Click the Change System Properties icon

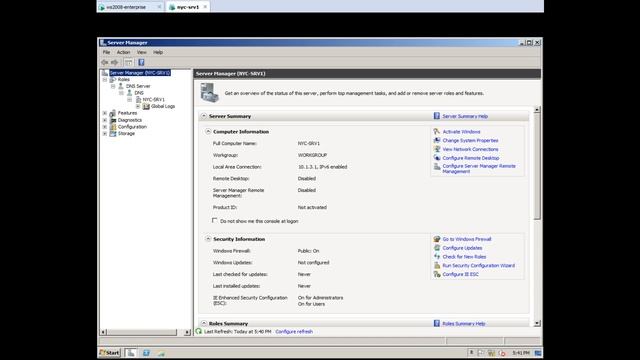(437, 140)
